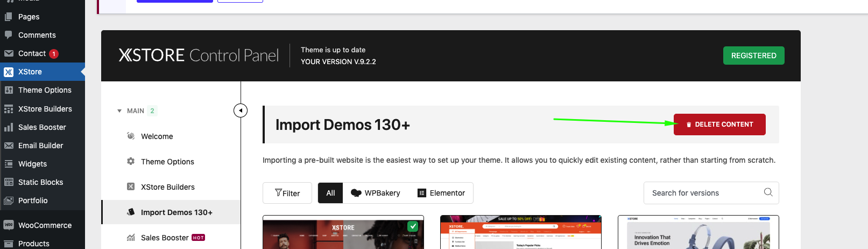The height and width of the screenshot is (249, 868).
Task: Click the chart icon beside Sales Booster in panel
Action: [131, 238]
